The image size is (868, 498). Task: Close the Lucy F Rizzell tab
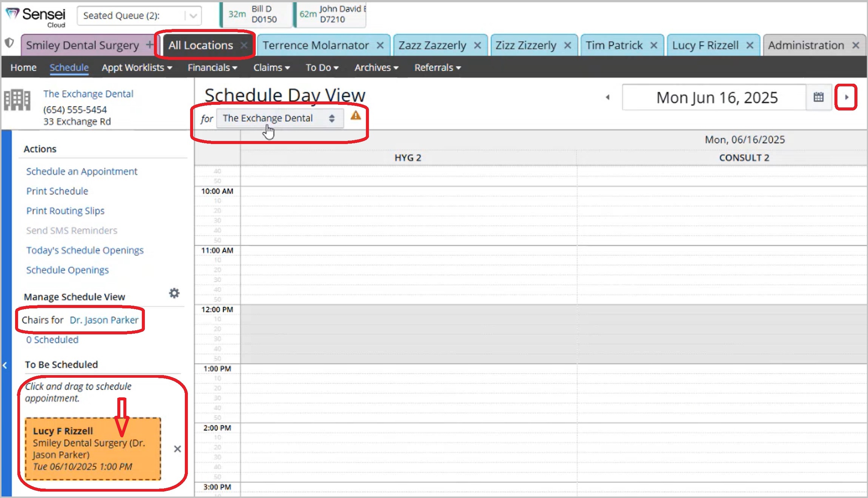tap(750, 45)
